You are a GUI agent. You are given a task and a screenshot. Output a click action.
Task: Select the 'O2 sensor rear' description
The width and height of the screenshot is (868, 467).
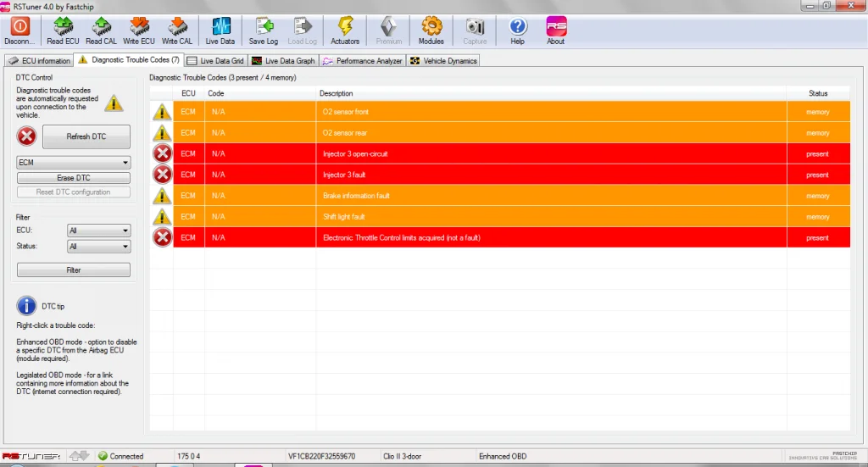(x=345, y=133)
